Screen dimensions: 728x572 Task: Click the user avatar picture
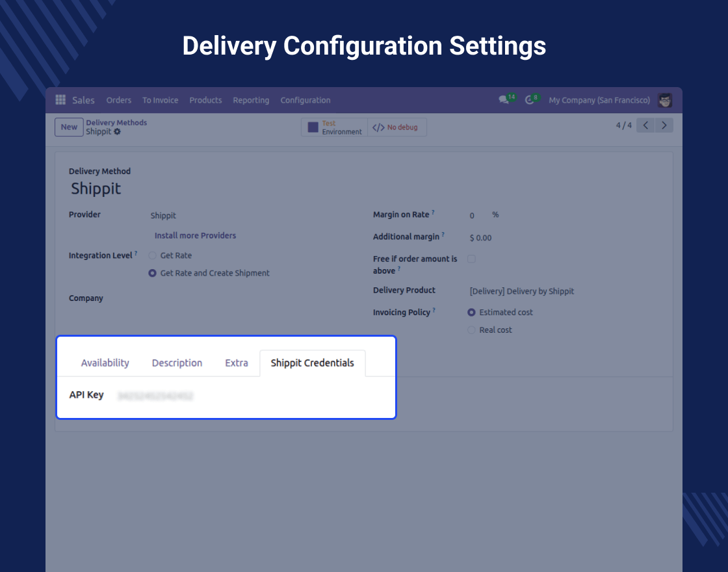(x=664, y=100)
